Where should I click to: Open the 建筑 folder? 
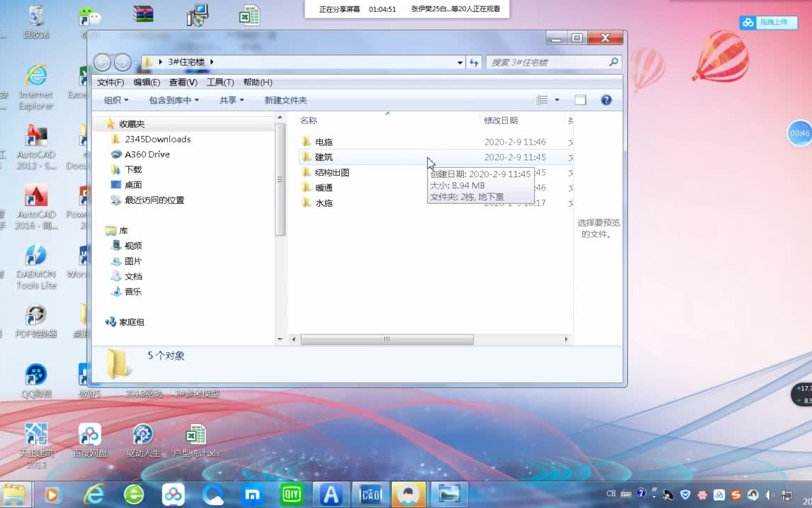[x=324, y=157]
